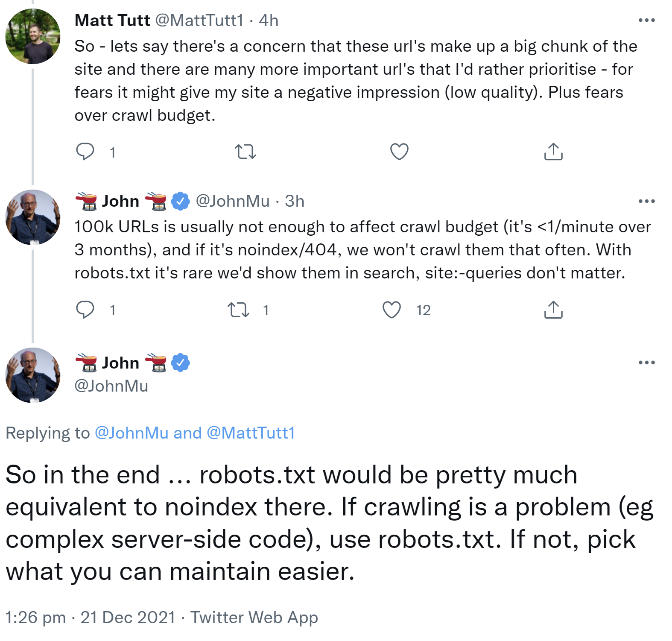672x641 pixels.
Task: Retweet Matt Tutt's crawl budget tweet
Action: click(245, 152)
